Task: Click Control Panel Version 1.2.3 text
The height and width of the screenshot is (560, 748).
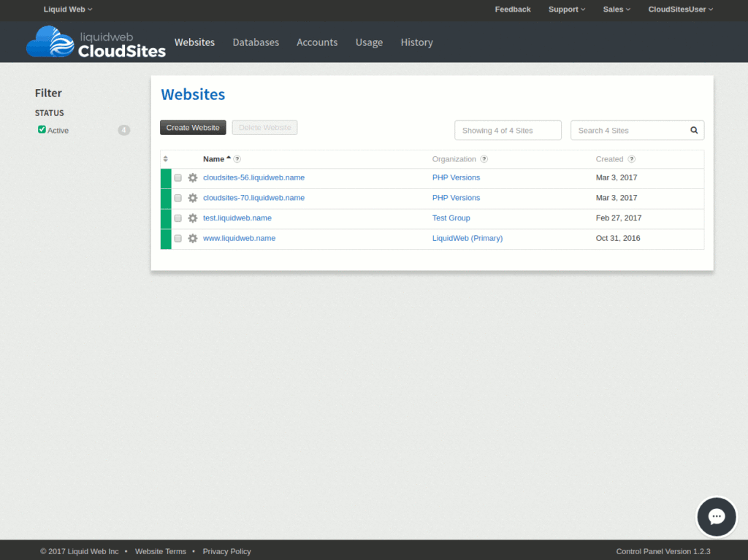Action: coord(663,551)
